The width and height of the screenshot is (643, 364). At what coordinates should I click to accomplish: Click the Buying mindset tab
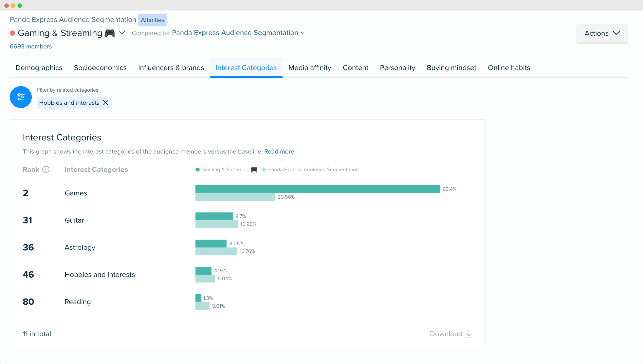click(451, 67)
